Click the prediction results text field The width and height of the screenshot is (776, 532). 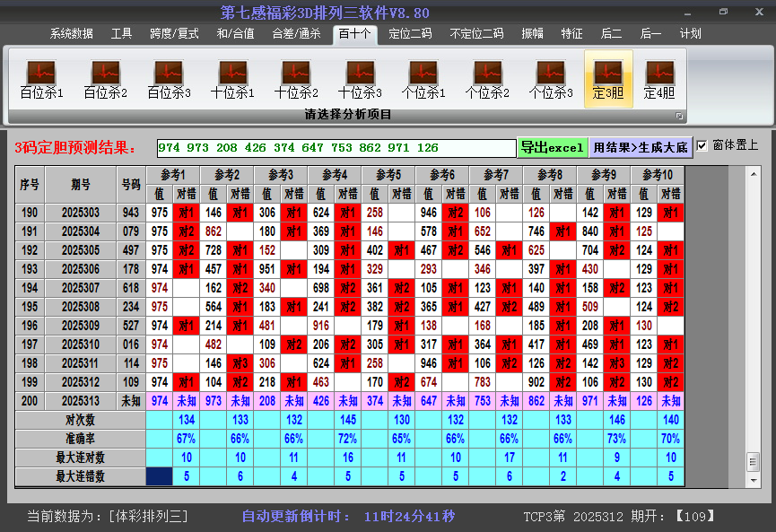coord(336,148)
